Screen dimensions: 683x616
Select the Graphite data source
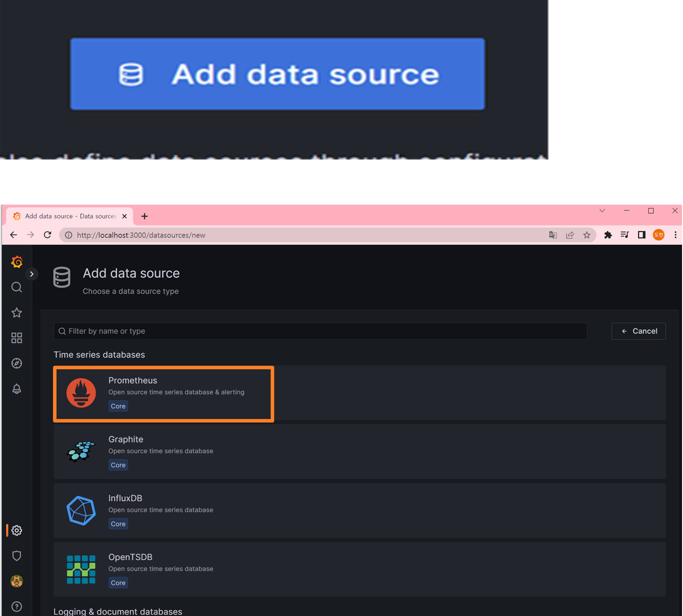click(359, 452)
